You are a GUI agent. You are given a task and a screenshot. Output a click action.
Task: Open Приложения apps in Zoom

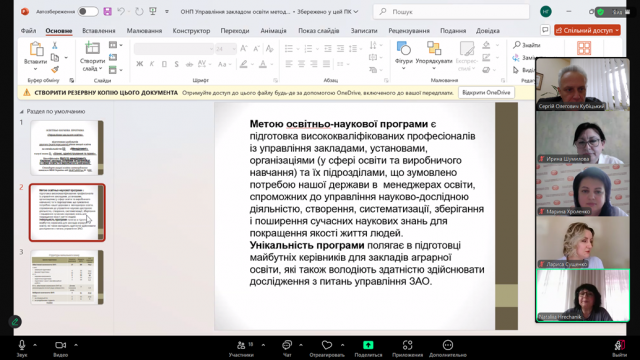pyautogui.click(x=407, y=348)
